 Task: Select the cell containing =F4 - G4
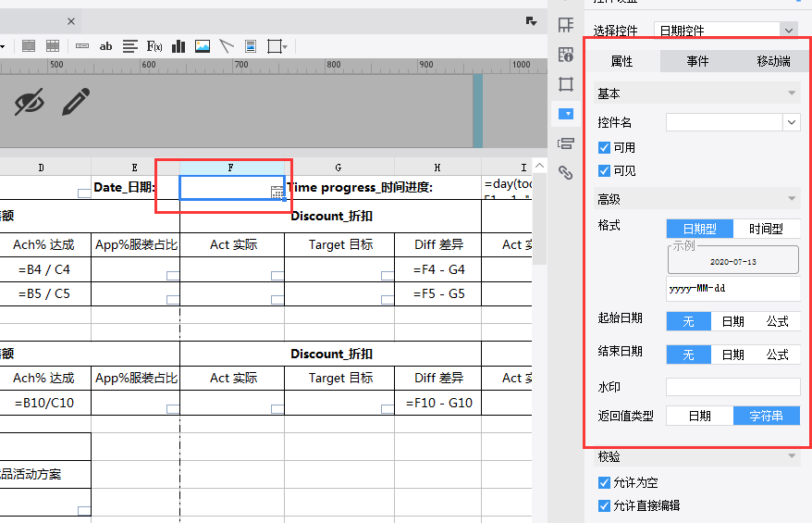[437, 269]
